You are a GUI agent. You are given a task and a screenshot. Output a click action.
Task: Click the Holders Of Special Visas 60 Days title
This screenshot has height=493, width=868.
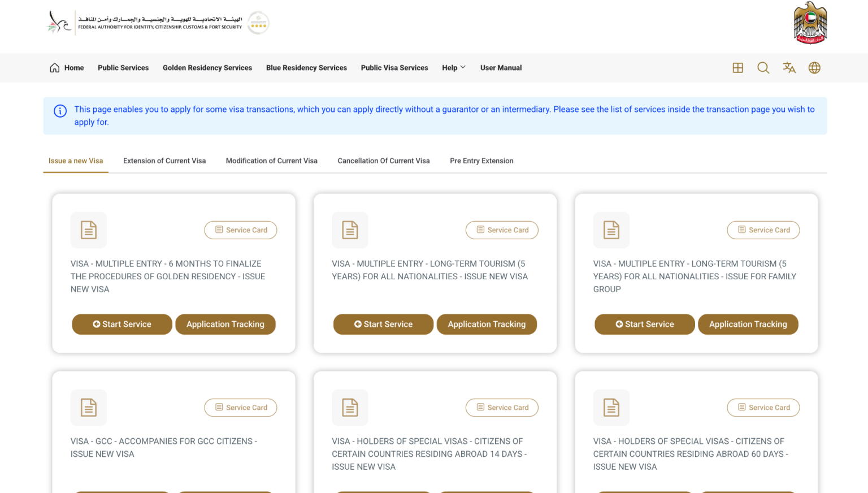(691, 454)
